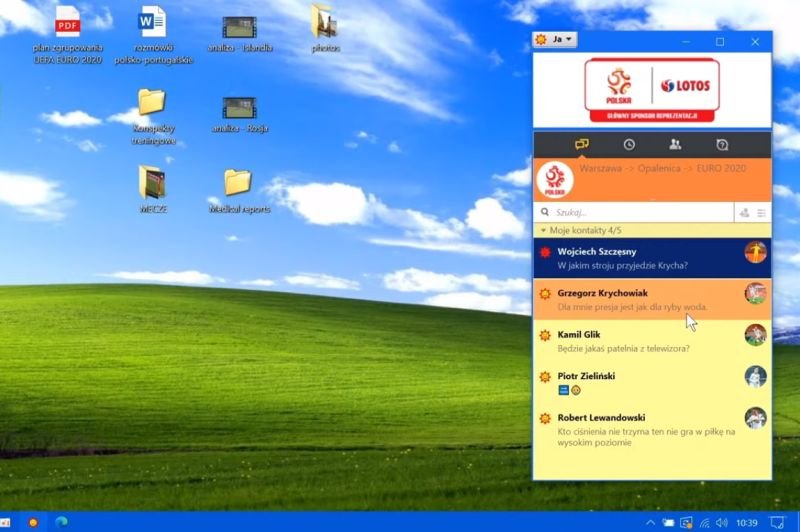The width and height of the screenshot is (800, 532).
Task: Launch Microsoft Edge from the taskbar
Action: pyautogui.click(x=61, y=522)
